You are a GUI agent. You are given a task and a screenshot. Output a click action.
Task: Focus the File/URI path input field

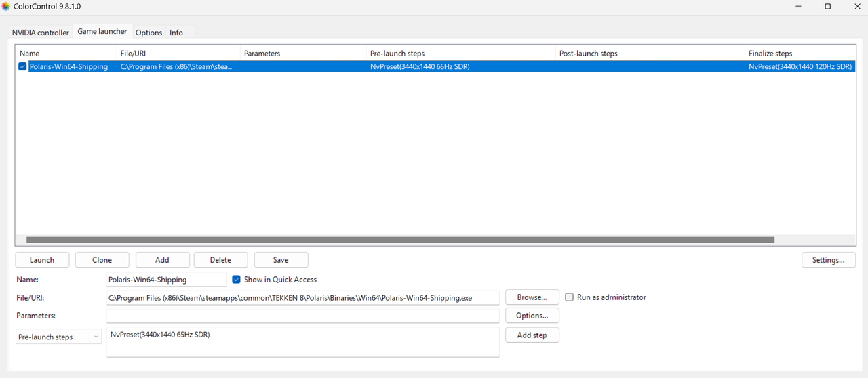(x=303, y=297)
